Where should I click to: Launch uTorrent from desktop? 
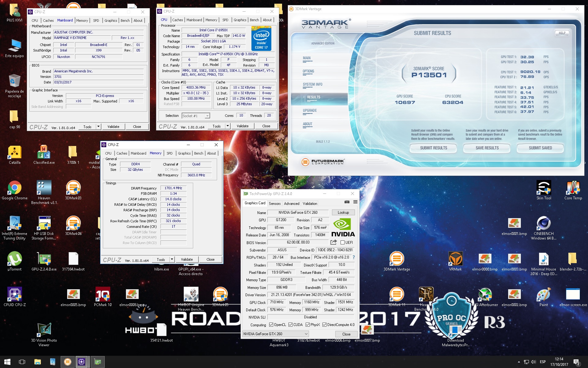[14, 262]
